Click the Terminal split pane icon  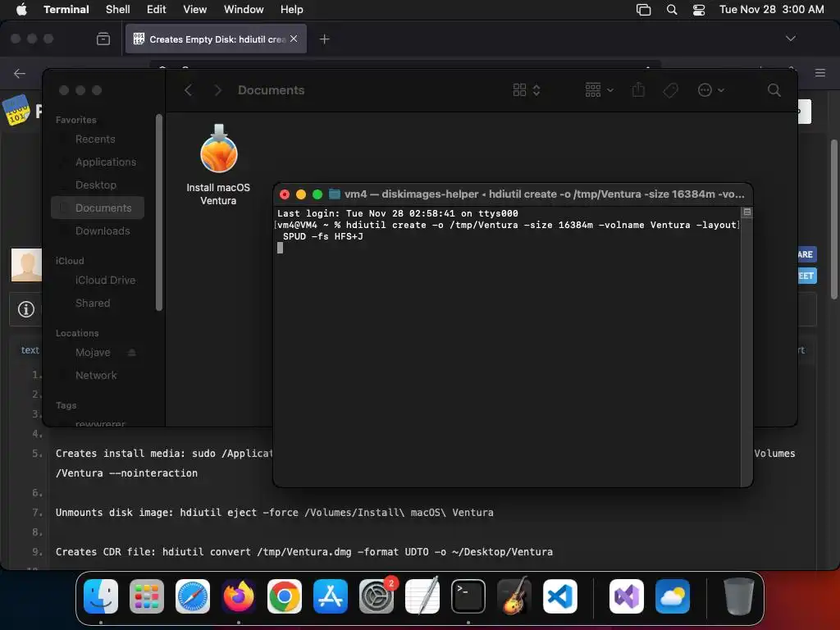tap(746, 212)
